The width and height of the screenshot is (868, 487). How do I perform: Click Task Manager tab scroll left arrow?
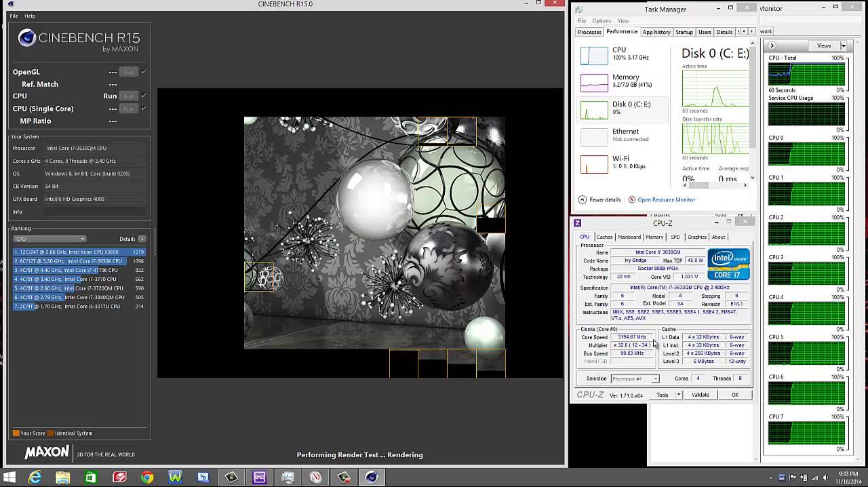(743, 32)
